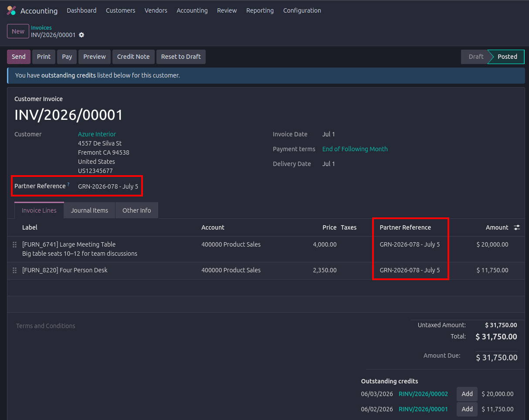Open the Customers menu

(121, 10)
